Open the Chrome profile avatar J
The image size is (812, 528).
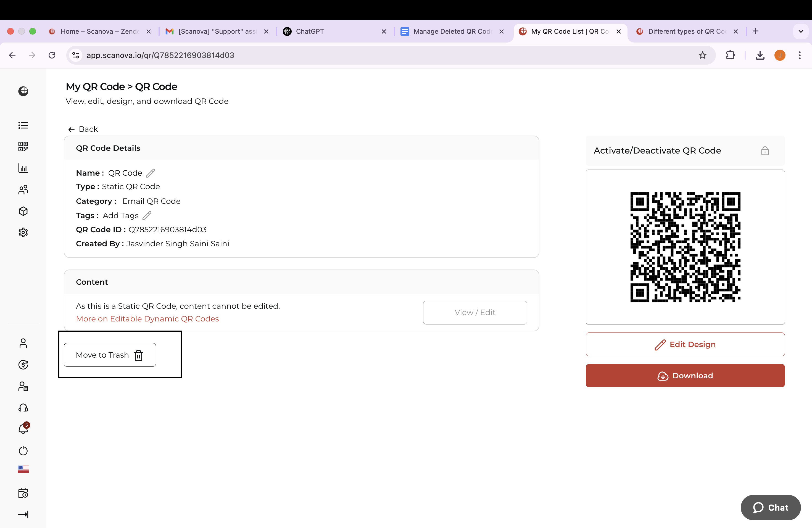pos(780,55)
